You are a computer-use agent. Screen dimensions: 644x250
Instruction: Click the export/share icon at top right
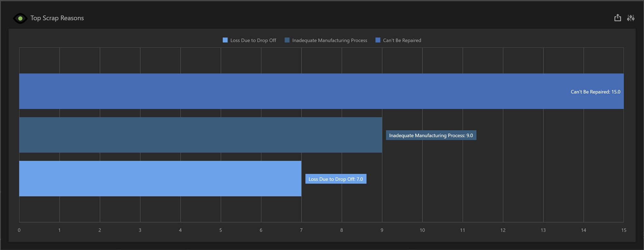(617, 18)
